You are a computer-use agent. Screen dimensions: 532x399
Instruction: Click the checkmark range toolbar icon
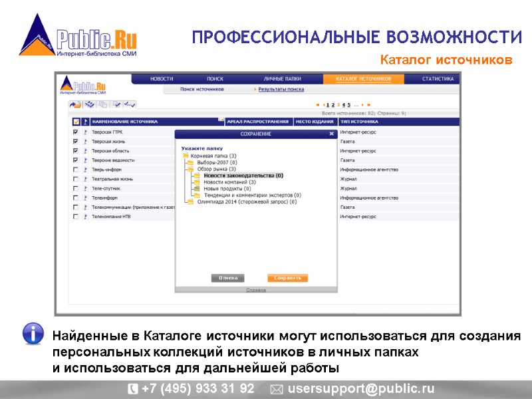pyautogui.click(x=130, y=104)
